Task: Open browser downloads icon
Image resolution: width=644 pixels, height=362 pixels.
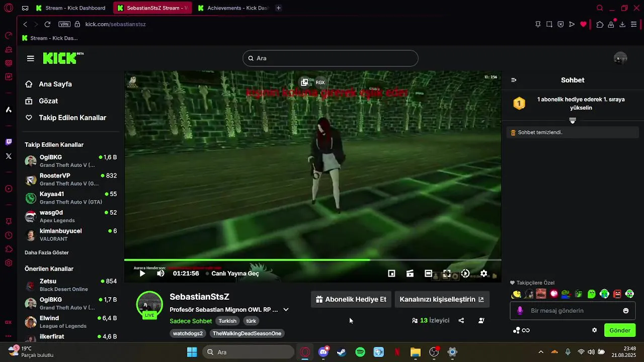Action: pos(622,24)
